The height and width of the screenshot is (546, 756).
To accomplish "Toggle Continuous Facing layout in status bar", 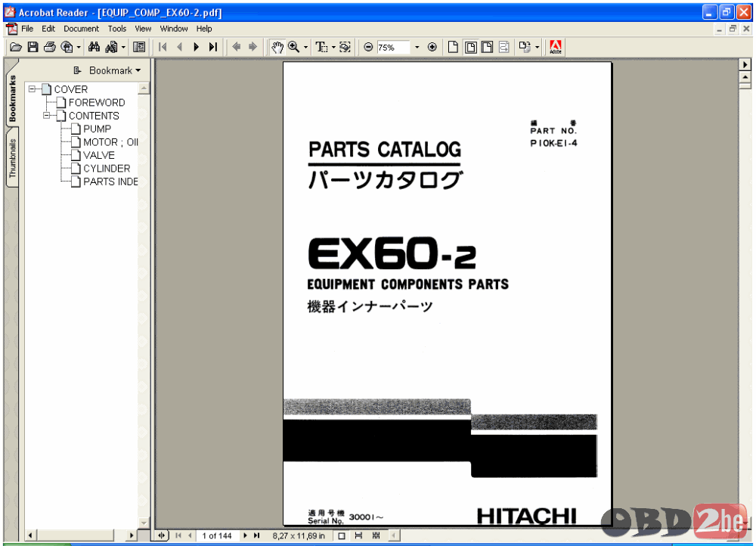I will [376, 535].
